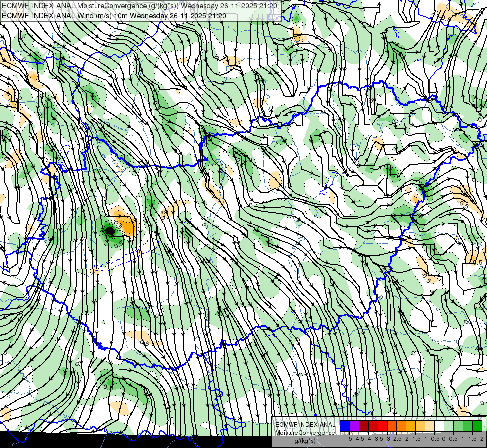
Task: Click the -5 legend tick value
Action: (x=349, y=439)
